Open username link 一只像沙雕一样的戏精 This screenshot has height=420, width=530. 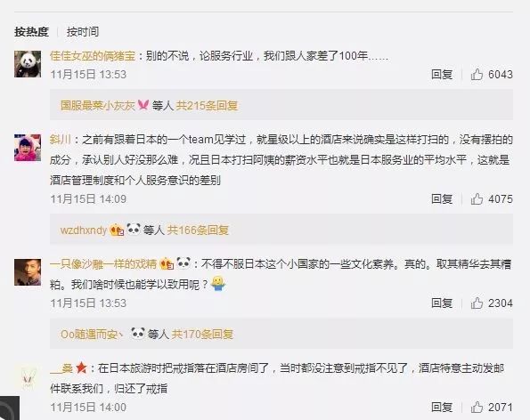[103, 263]
